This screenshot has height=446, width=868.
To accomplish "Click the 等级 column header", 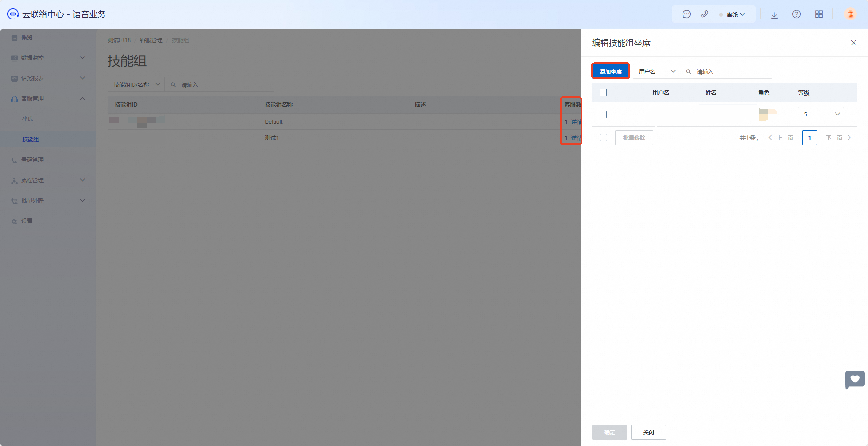I will [x=804, y=93].
